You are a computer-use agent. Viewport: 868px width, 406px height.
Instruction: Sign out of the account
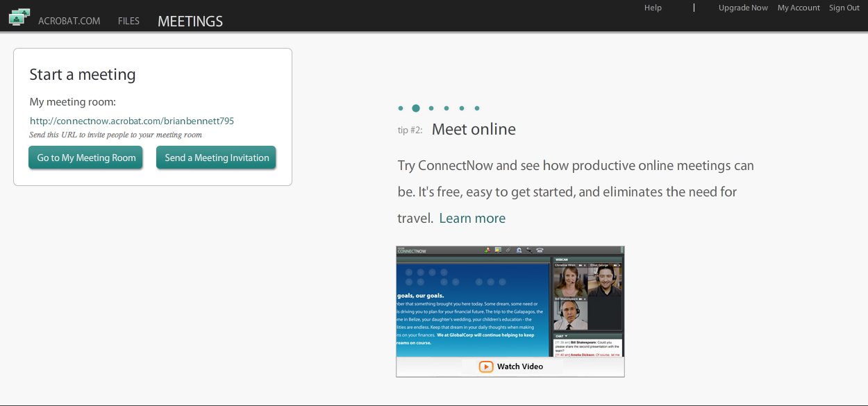pyautogui.click(x=844, y=8)
